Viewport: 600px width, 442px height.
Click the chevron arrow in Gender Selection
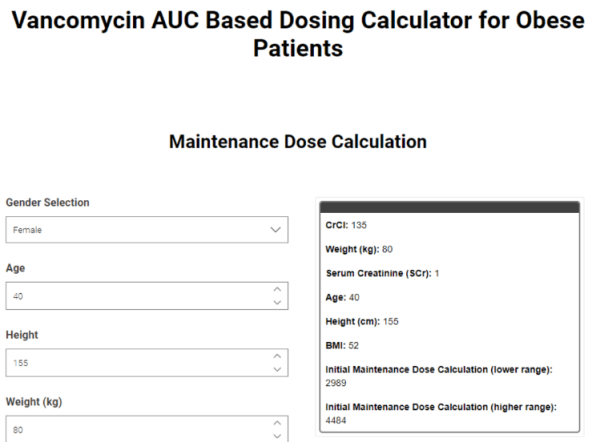276,230
